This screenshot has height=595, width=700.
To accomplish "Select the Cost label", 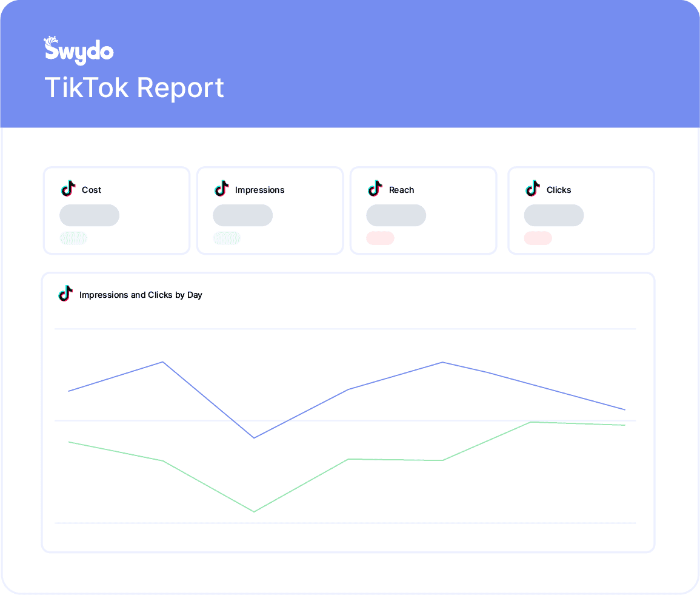I will (x=92, y=190).
